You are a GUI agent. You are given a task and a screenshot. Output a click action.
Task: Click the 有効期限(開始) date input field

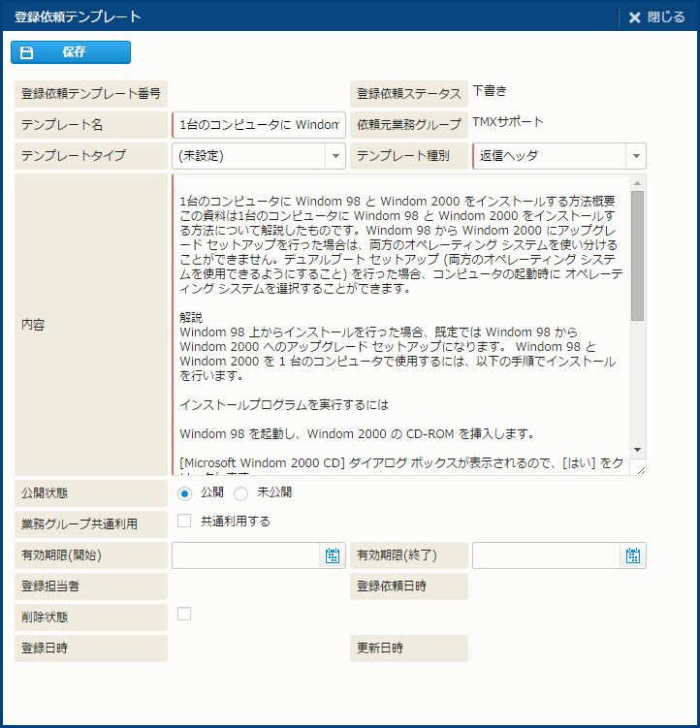246,555
